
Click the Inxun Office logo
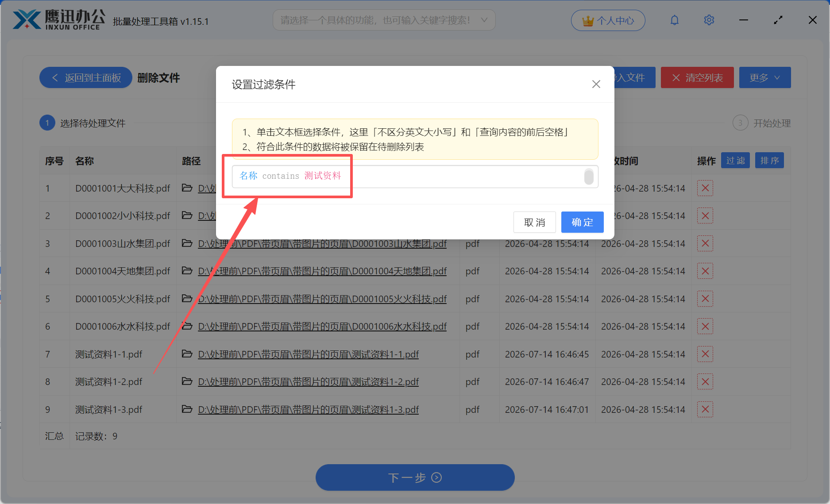point(59,20)
